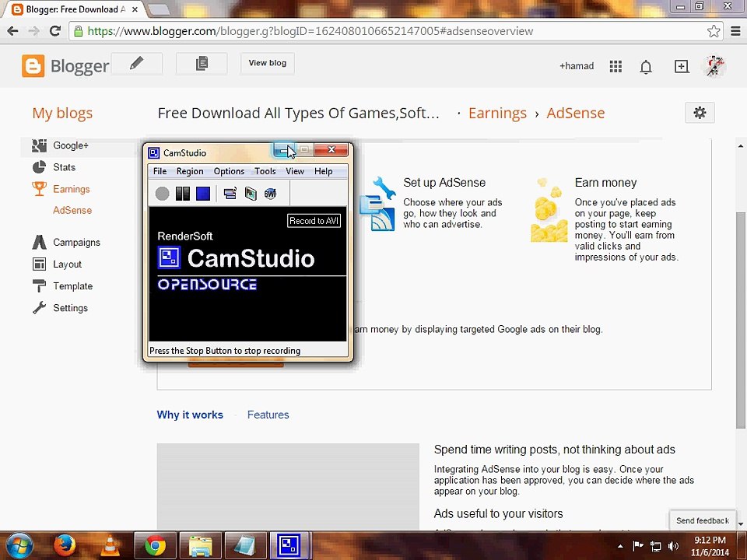This screenshot has height=560, width=747.
Task: Click the browser Back arrow
Action: [13, 31]
